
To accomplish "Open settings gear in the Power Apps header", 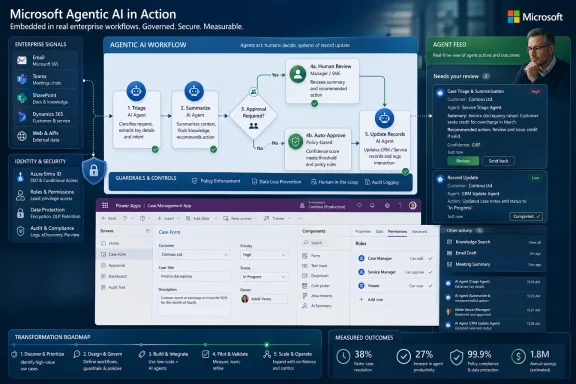I will coord(387,205).
